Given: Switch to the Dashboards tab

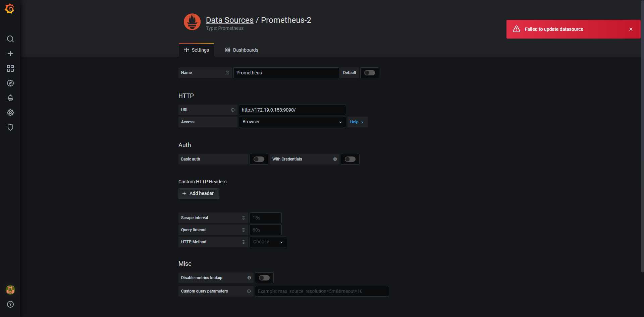Looking at the screenshot, I should point(242,50).
